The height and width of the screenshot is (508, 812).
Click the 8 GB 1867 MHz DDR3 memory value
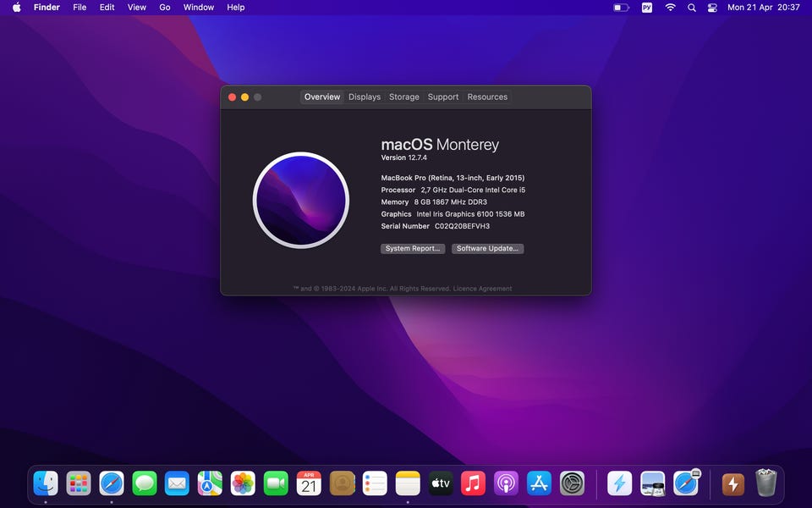[x=451, y=202]
